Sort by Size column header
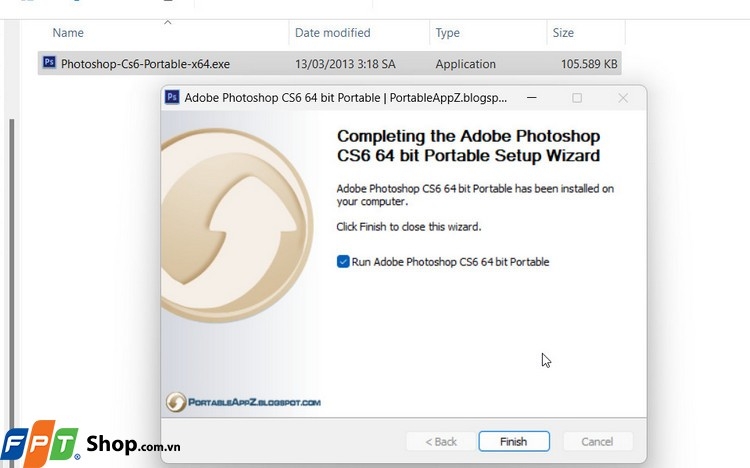The image size is (750, 468). 563,33
